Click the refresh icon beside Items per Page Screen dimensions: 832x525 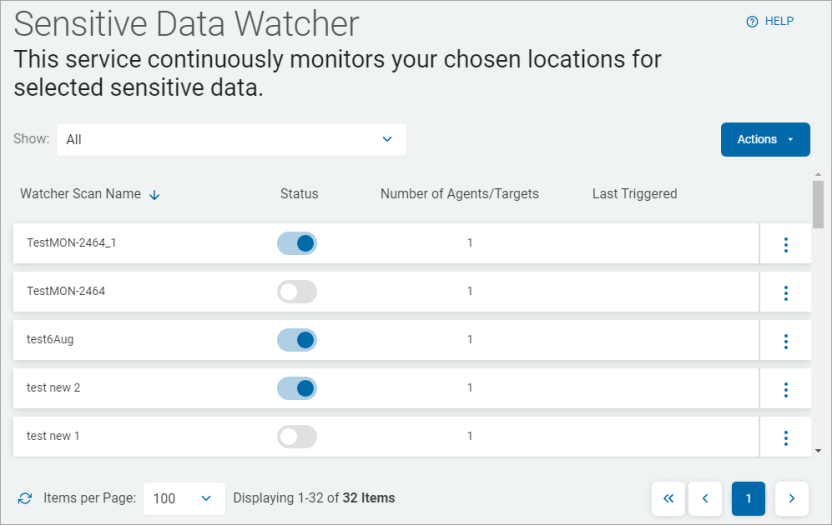click(25, 498)
